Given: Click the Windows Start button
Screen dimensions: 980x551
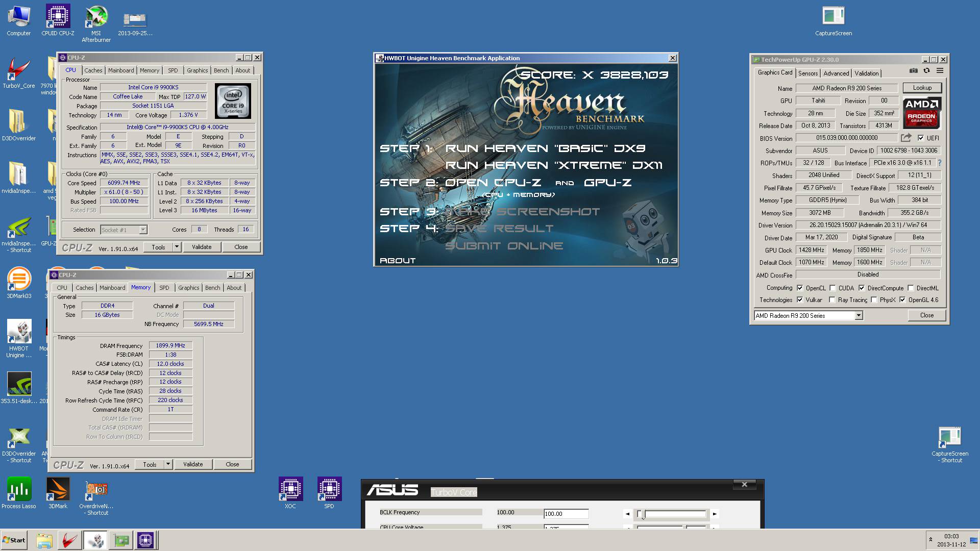Looking at the screenshot, I should pyautogui.click(x=14, y=540).
